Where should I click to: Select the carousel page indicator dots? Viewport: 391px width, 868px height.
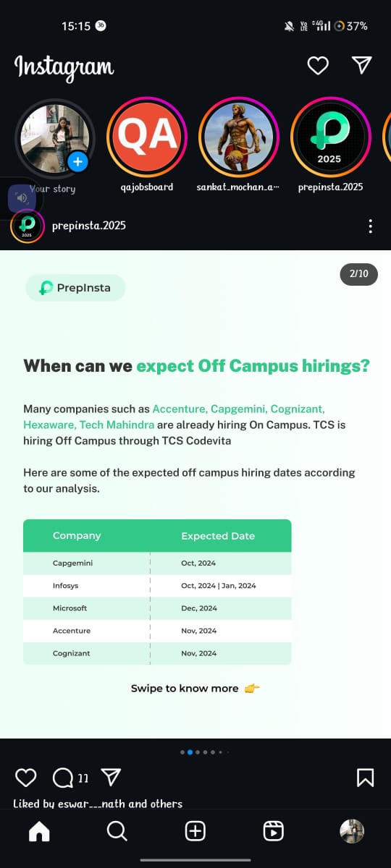pos(204,752)
